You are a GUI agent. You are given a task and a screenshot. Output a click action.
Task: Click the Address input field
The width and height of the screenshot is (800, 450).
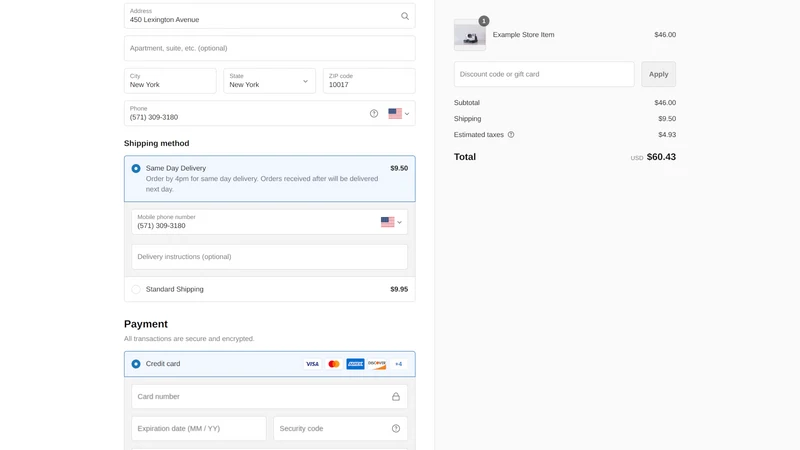(x=269, y=16)
